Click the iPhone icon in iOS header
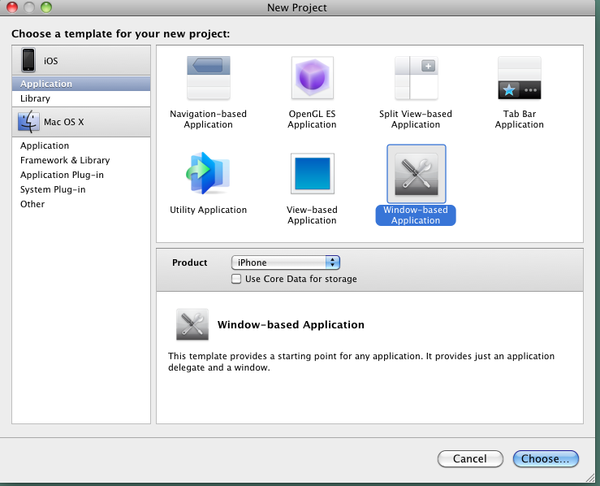The image size is (600, 486). pos(28,60)
